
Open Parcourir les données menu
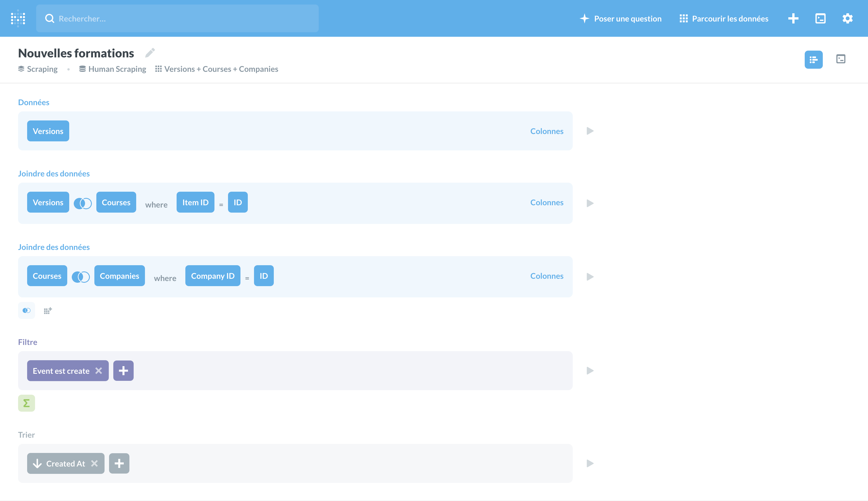(724, 19)
